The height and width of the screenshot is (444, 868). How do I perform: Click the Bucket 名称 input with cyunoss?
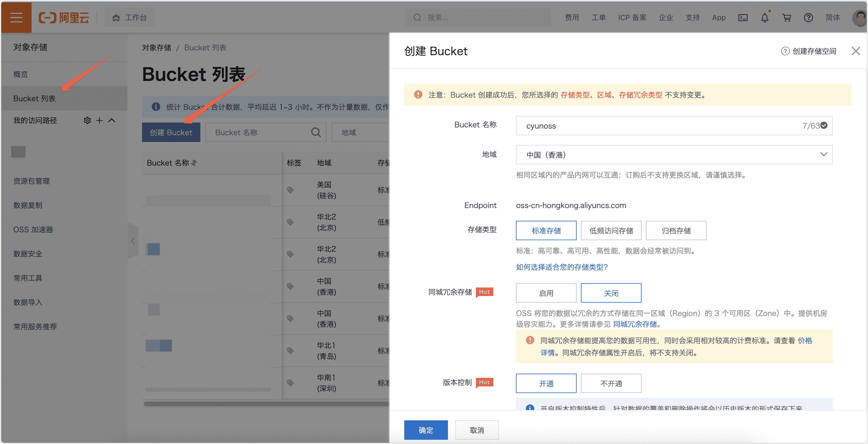pyautogui.click(x=674, y=126)
